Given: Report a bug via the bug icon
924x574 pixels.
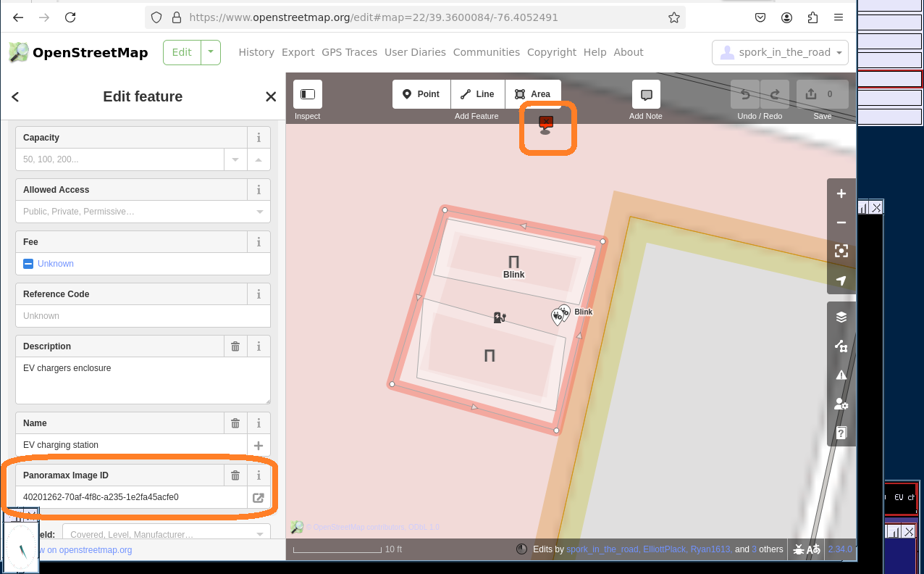Looking at the screenshot, I should coord(799,549).
